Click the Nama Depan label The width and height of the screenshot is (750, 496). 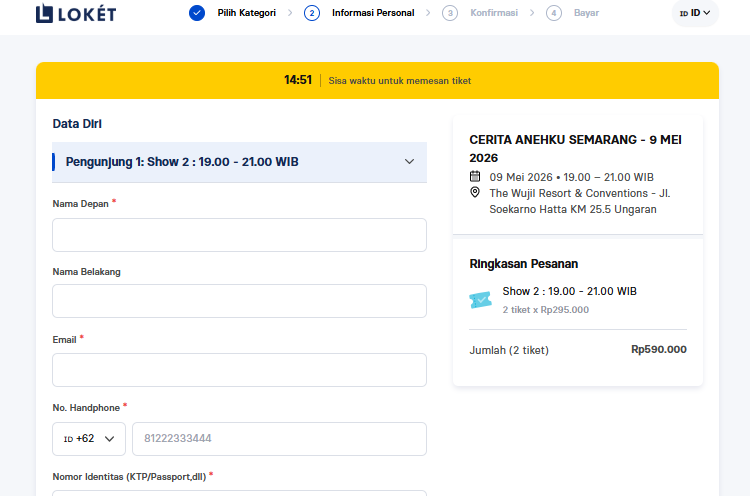coord(80,204)
